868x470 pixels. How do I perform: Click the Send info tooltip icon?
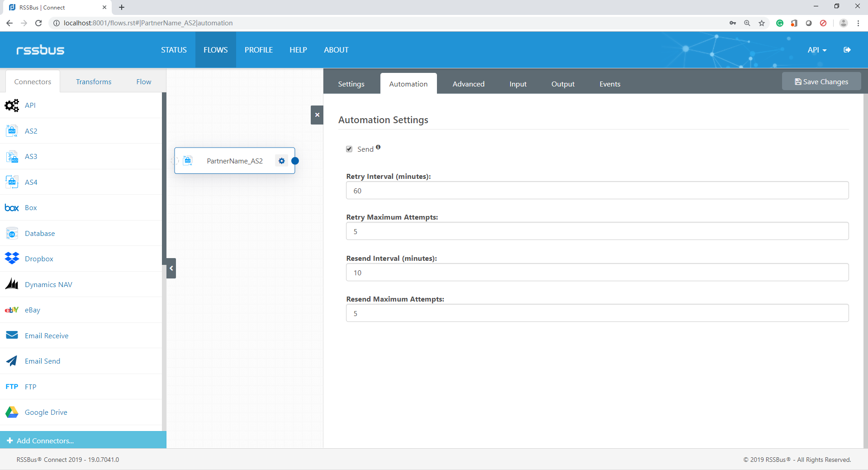(378, 147)
